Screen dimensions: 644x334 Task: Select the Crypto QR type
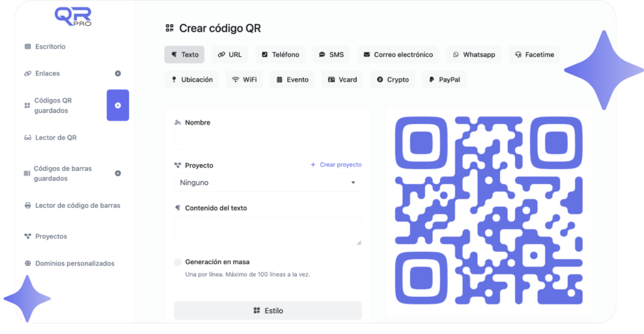392,80
